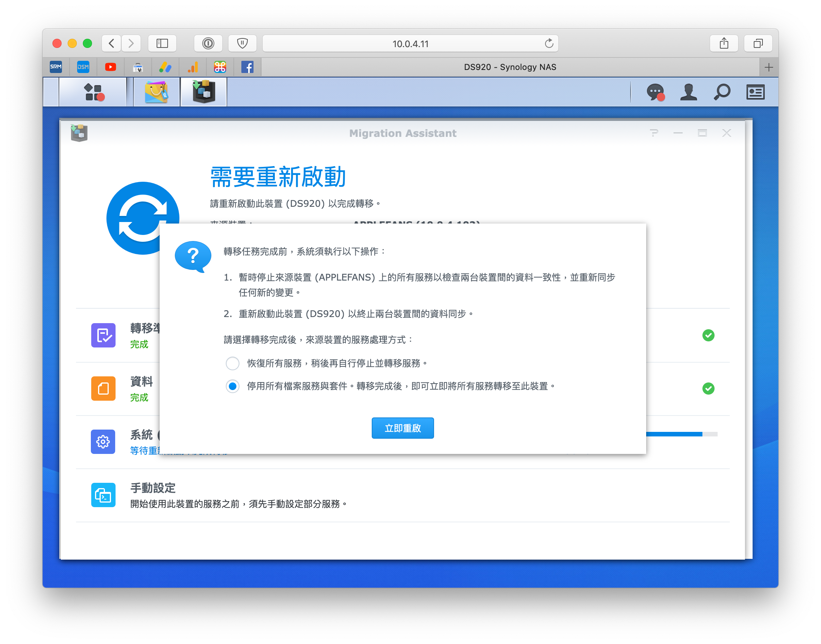Open the notifications chat bubble icon

point(655,92)
